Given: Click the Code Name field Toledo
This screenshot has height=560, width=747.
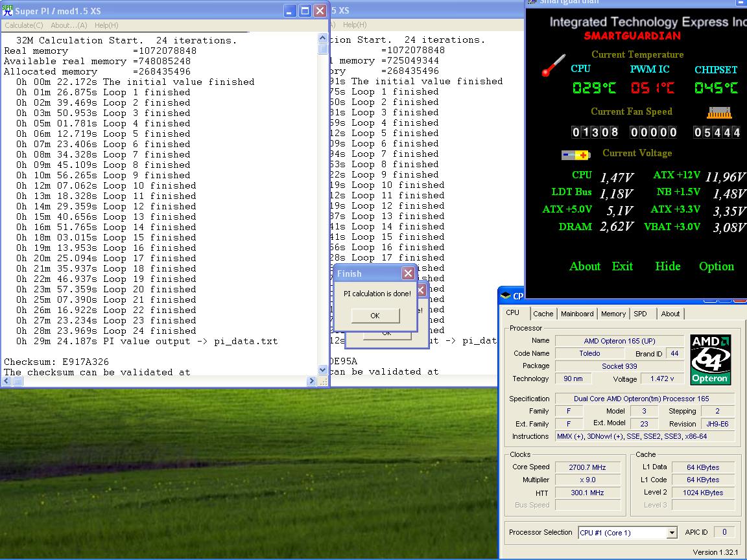Looking at the screenshot, I should coord(590,353).
